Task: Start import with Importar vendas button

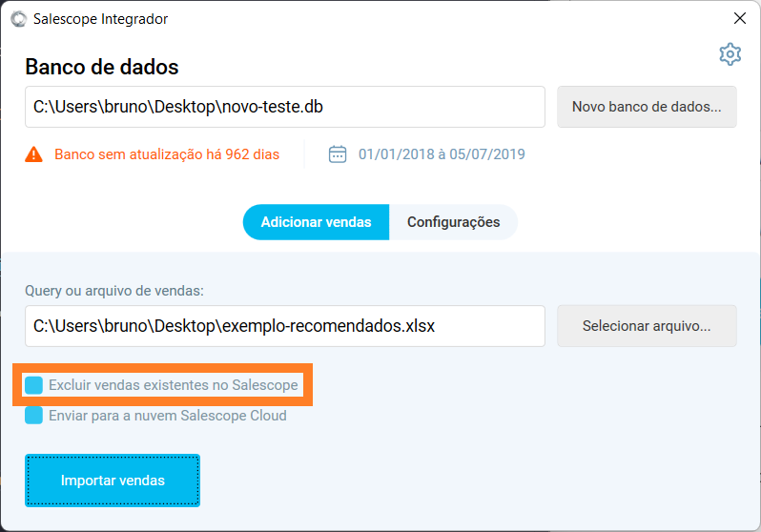Action: (x=113, y=481)
